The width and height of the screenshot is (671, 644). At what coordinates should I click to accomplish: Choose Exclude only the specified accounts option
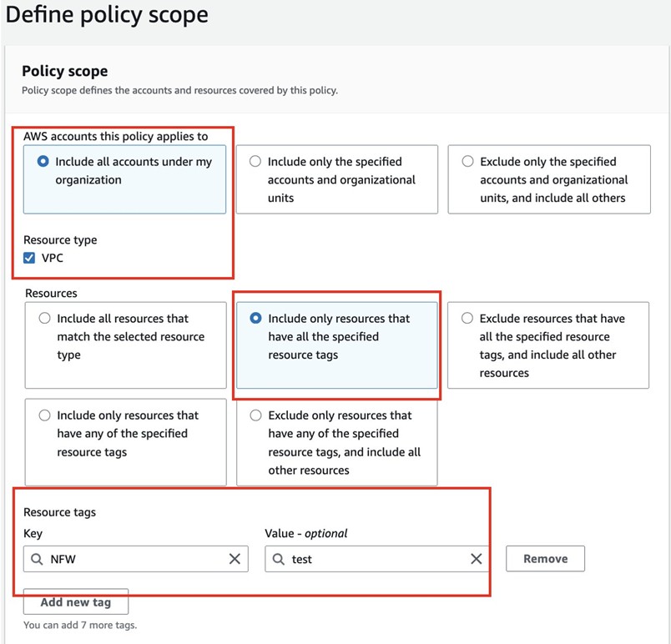pyautogui.click(x=467, y=162)
